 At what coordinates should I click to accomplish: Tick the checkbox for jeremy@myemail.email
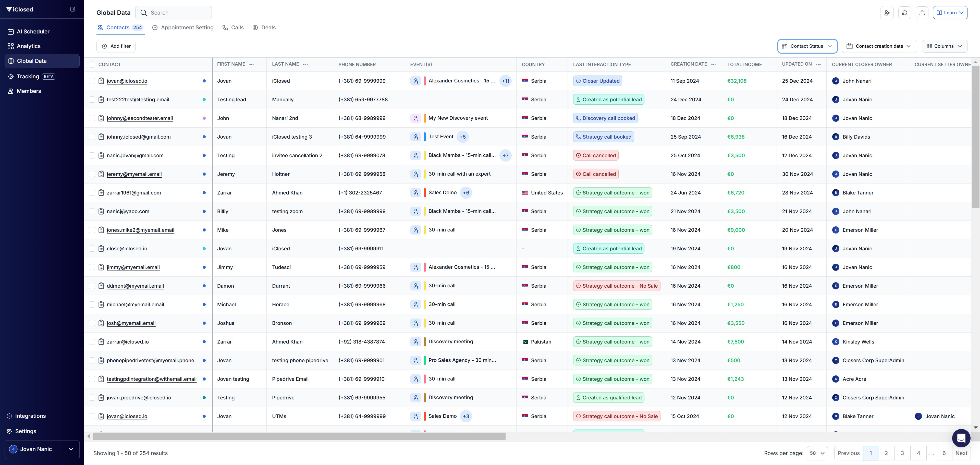click(92, 174)
